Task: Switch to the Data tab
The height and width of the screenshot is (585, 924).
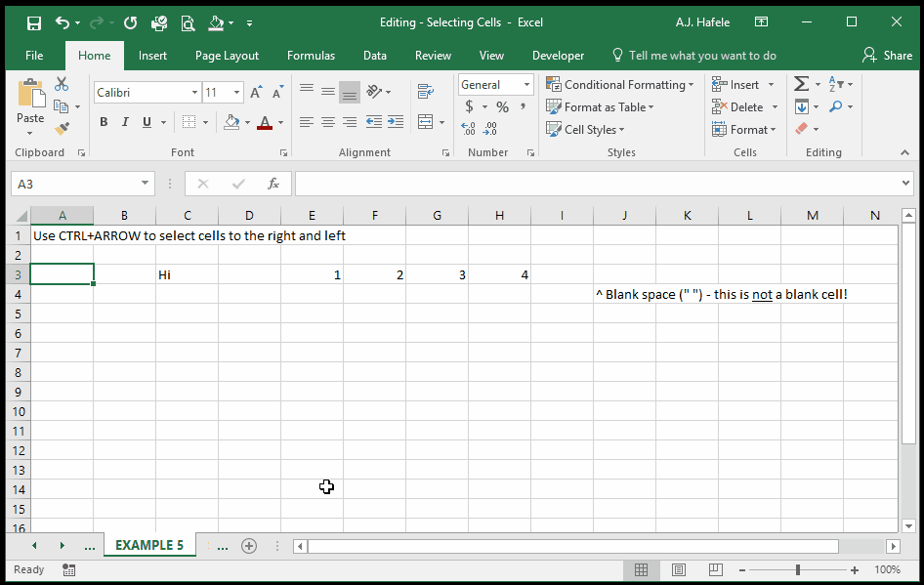Action: [375, 56]
